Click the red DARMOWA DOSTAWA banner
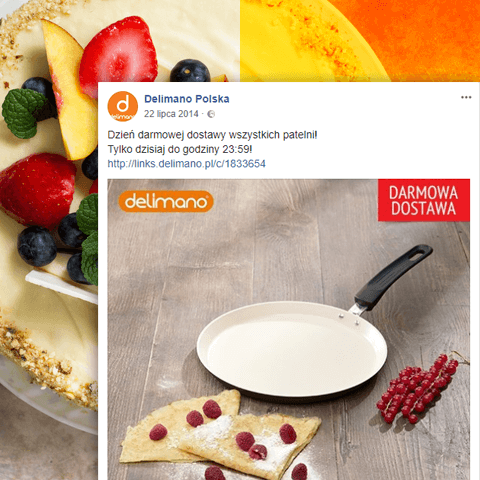The height and width of the screenshot is (480, 480). [424, 200]
